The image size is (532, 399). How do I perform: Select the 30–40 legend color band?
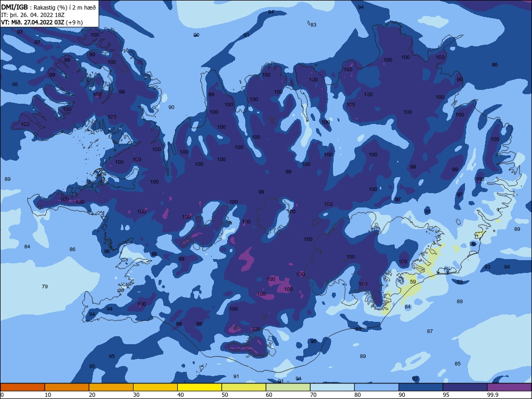155,387
